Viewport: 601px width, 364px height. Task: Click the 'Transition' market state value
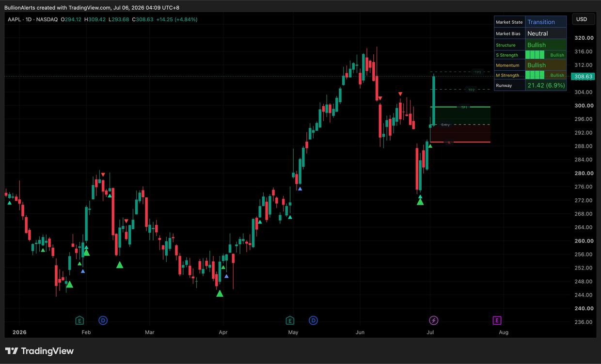(x=541, y=22)
